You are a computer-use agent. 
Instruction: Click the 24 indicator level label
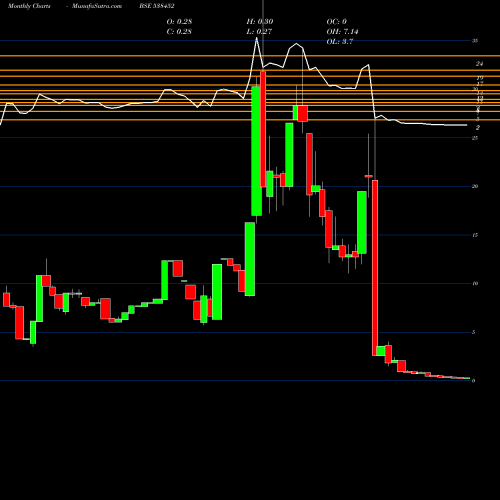tap(479, 64)
